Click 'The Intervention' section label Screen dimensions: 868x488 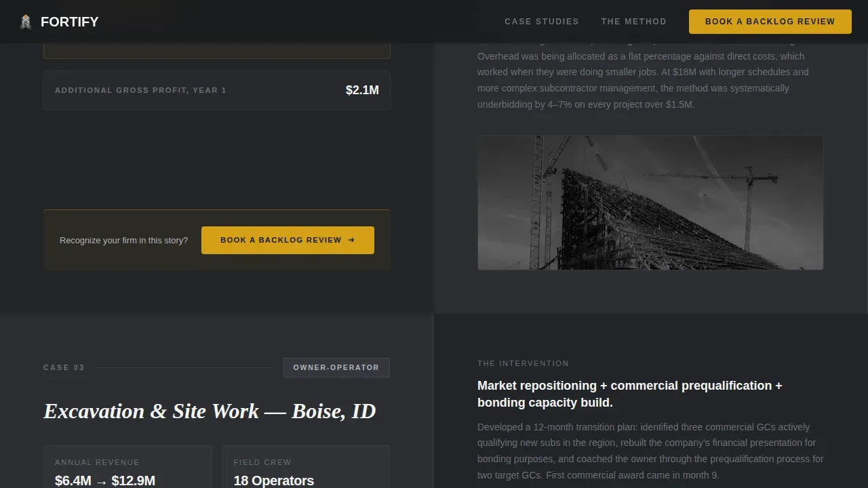coord(523,363)
